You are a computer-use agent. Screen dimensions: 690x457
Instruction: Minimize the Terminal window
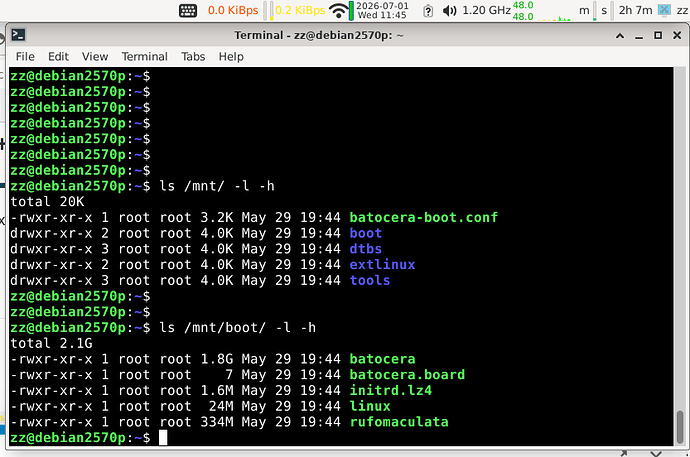click(x=639, y=36)
